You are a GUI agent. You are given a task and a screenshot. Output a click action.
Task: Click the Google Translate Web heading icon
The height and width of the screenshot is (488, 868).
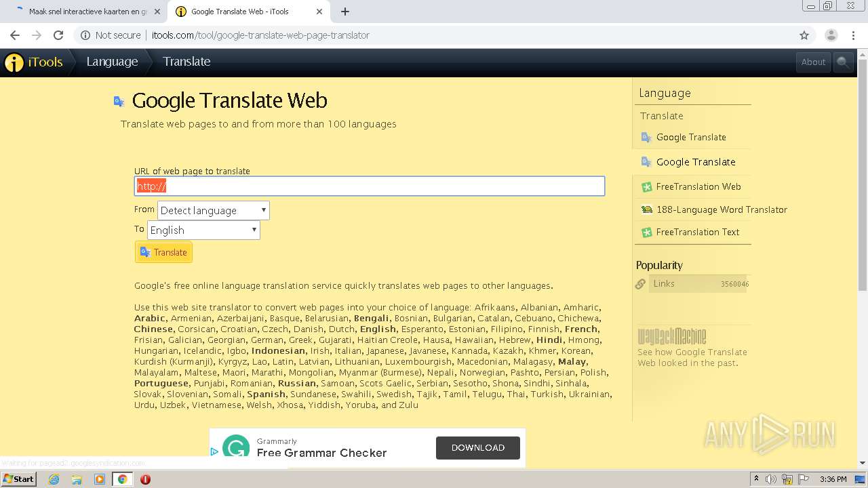[x=119, y=101]
